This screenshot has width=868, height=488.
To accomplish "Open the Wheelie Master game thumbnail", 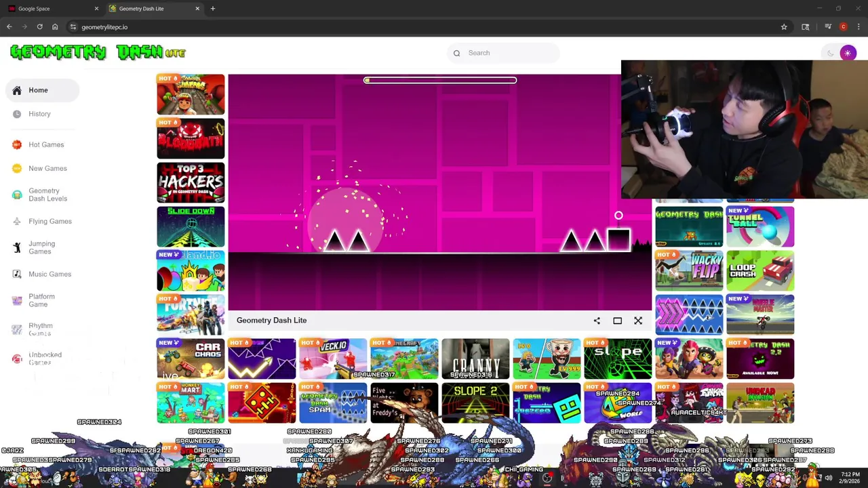I will [x=760, y=314].
